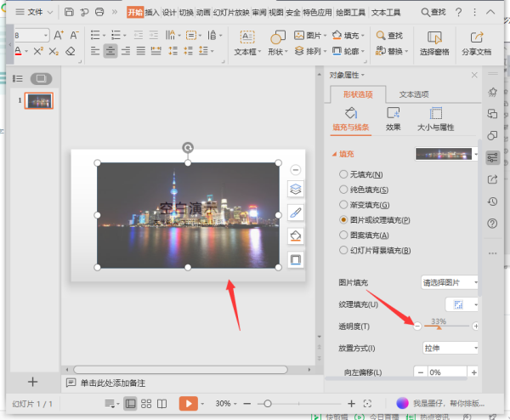The width and height of the screenshot is (510, 420).
Task: Open the placement mode dropdown
Action: click(450, 348)
